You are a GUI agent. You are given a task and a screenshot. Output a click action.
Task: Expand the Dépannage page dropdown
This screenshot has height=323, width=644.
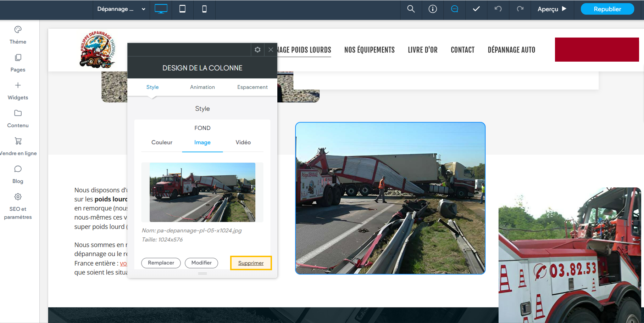[121, 9]
